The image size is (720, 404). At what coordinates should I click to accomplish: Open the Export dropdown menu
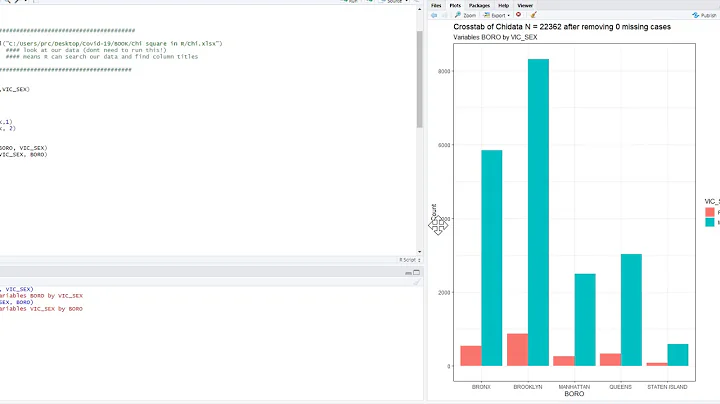point(496,15)
